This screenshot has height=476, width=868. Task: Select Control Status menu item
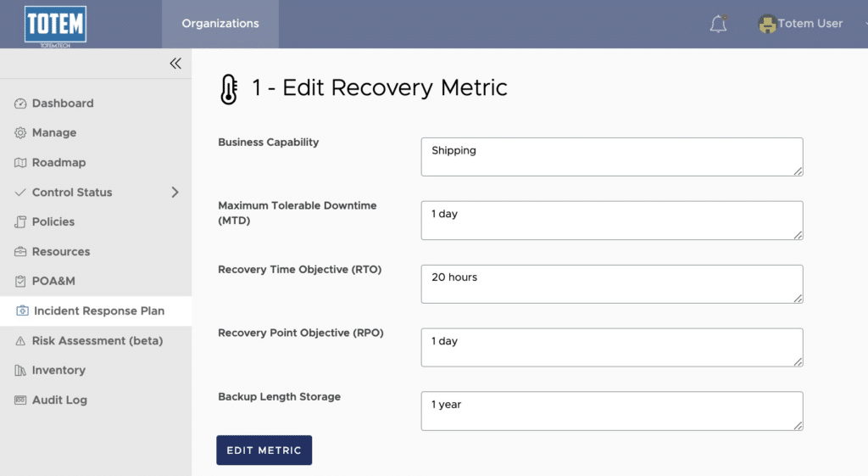(72, 193)
